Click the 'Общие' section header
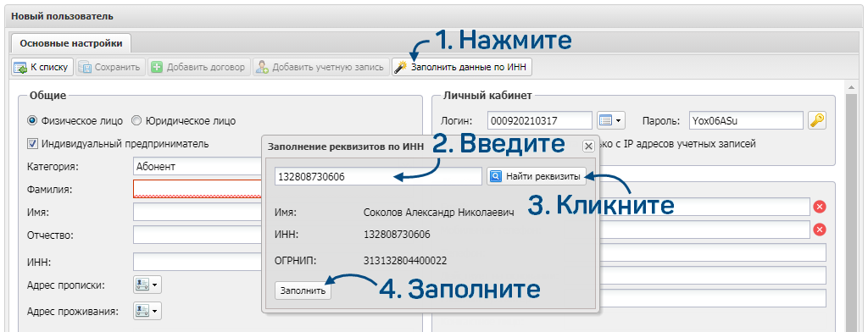This screenshot has height=332, width=868. click(48, 96)
